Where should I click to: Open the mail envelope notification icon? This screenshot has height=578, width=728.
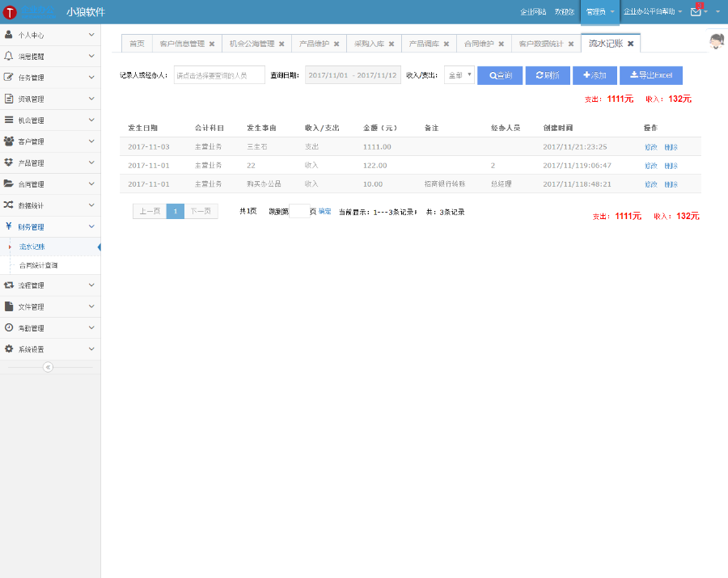[696, 11]
